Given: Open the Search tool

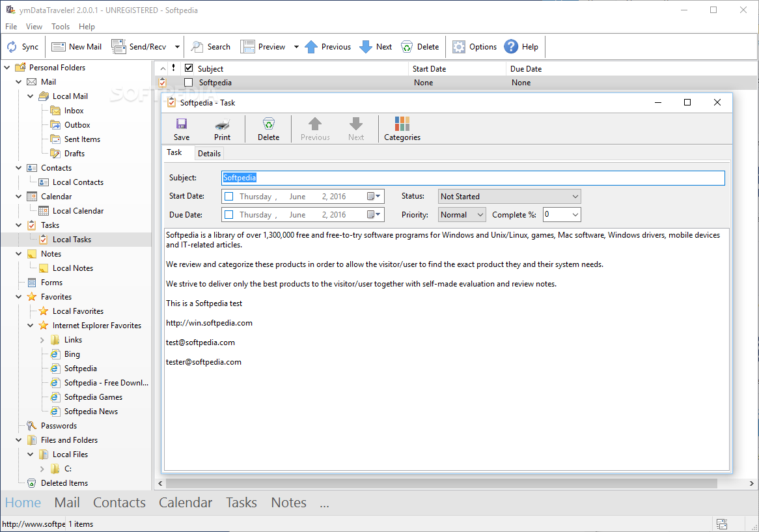Looking at the screenshot, I should [210, 47].
